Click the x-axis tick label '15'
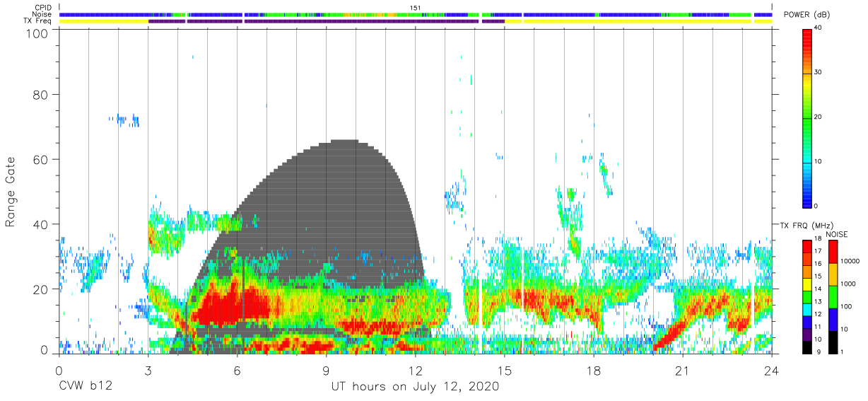 click(x=505, y=369)
